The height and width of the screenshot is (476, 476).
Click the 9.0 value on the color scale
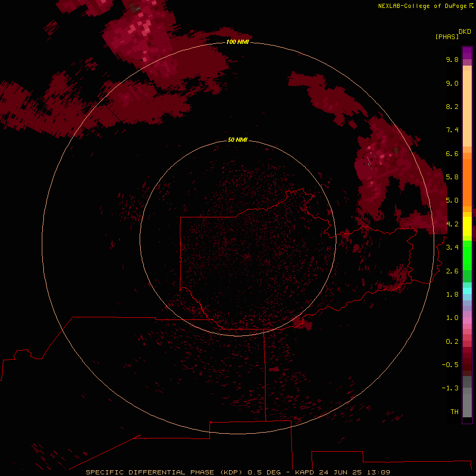(x=452, y=83)
